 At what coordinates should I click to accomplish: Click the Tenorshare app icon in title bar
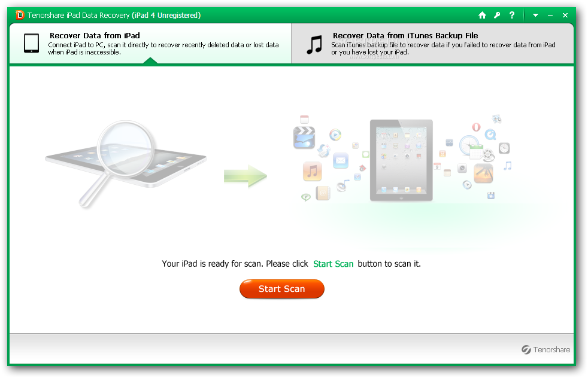[x=20, y=15]
